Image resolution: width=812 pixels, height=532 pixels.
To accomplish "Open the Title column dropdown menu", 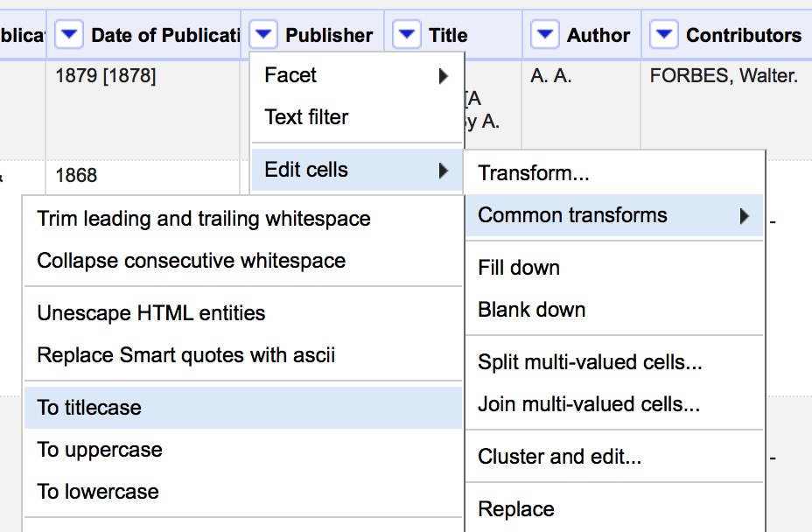I will tap(405, 34).
